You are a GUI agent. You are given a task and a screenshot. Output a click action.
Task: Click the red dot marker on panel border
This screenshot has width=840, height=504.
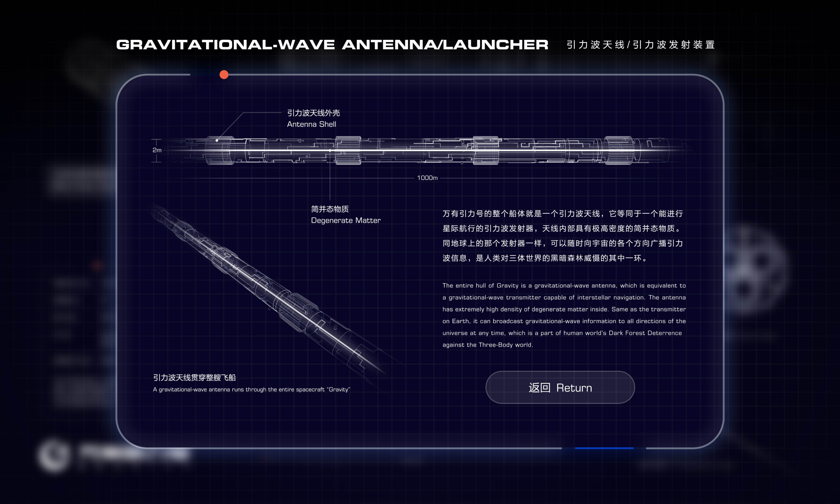(x=224, y=75)
